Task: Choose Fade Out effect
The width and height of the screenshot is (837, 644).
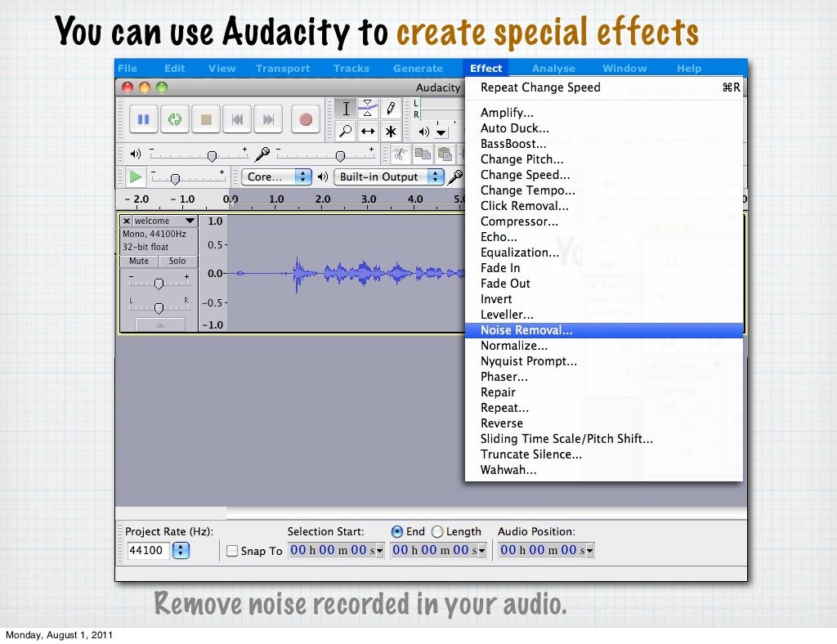Action: (604, 284)
